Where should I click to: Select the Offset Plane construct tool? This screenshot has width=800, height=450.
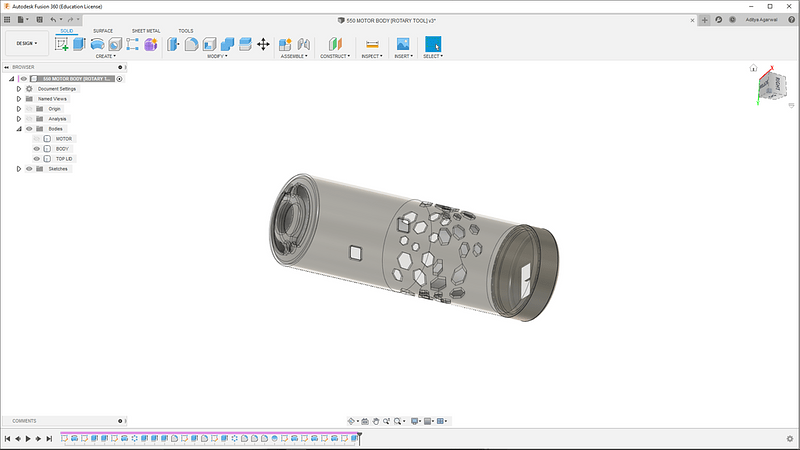tap(335, 44)
